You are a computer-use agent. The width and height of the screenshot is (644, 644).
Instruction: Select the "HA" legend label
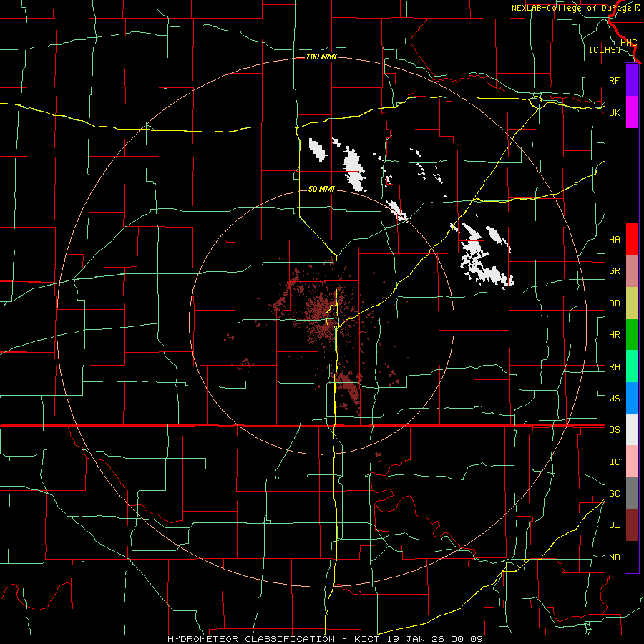[614, 239]
